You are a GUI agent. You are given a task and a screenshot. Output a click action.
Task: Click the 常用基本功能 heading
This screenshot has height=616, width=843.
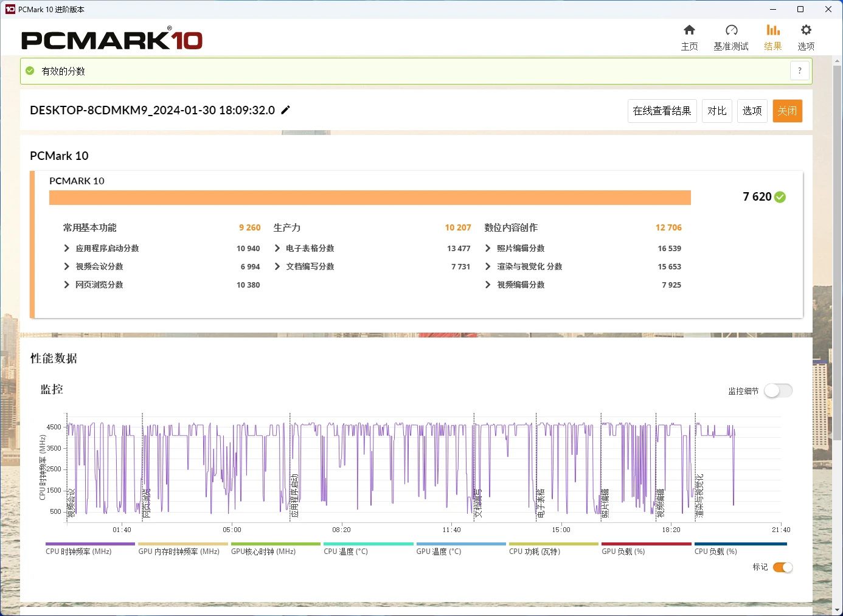coord(90,227)
